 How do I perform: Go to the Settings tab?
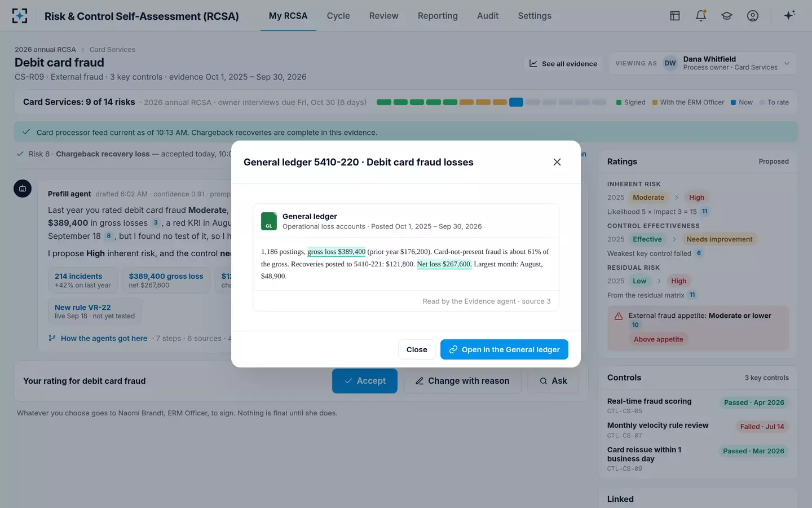tap(535, 16)
